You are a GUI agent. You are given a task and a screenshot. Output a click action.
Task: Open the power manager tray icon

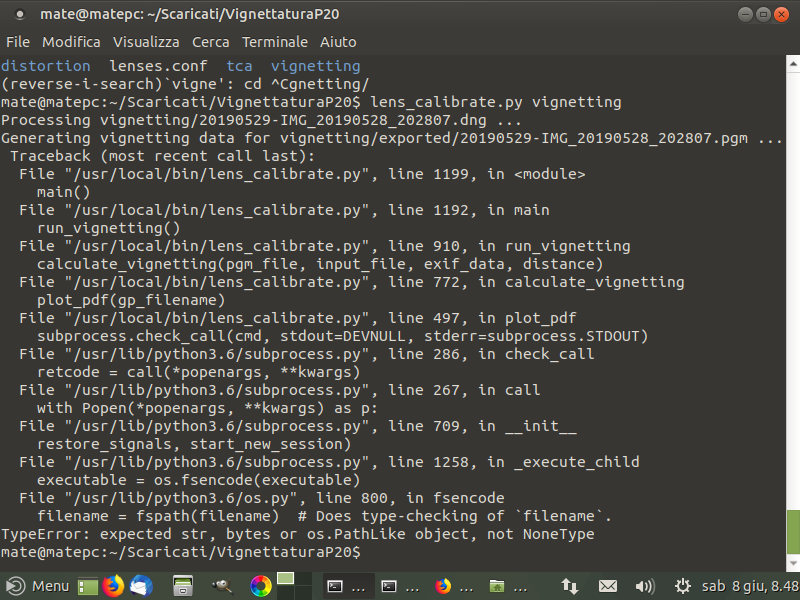pyautogui.click(x=683, y=586)
